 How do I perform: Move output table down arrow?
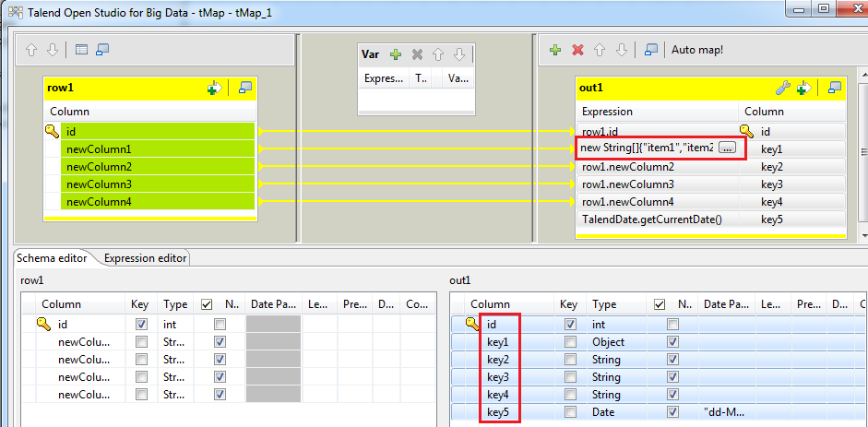(621, 50)
